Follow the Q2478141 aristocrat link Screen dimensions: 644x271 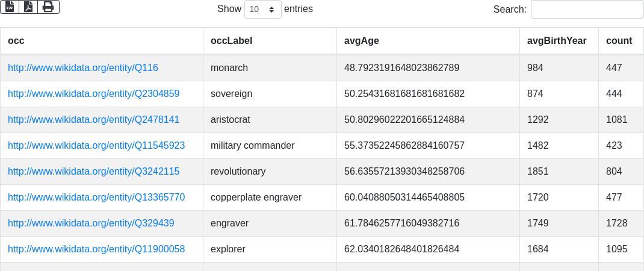pos(93,120)
